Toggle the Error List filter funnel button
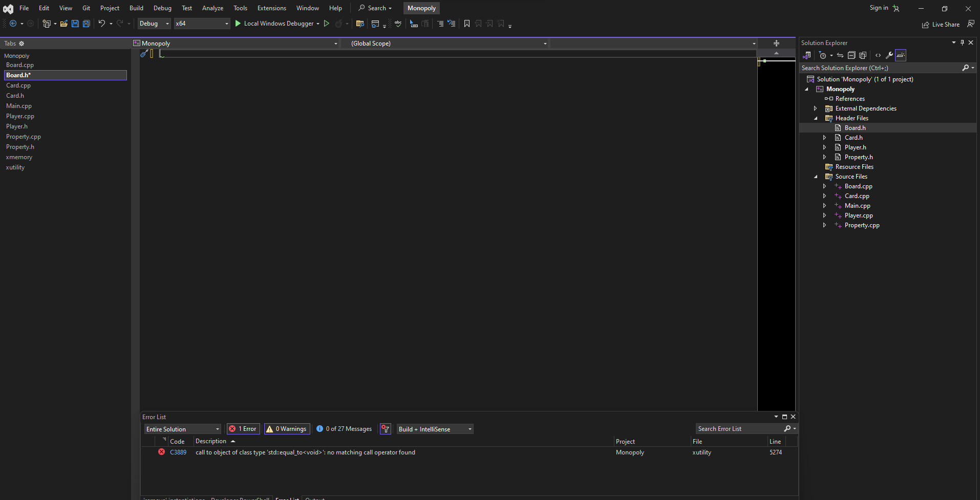 pyautogui.click(x=386, y=429)
